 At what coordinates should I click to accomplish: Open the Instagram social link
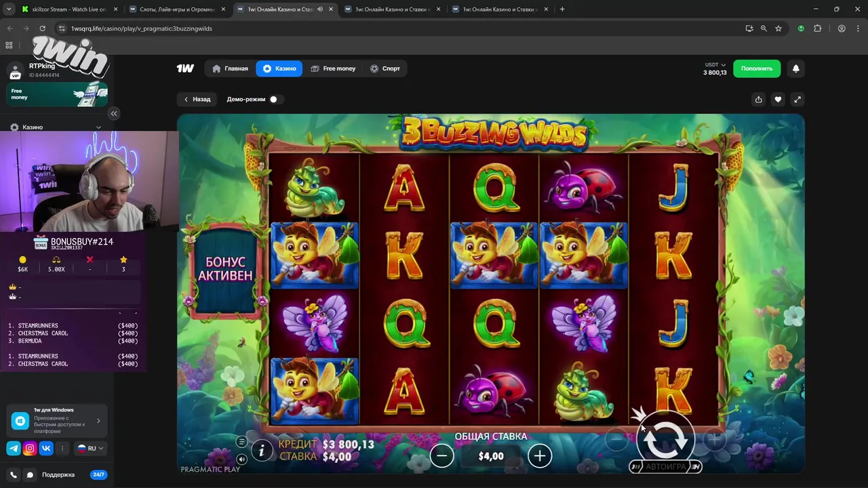(30, 448)
